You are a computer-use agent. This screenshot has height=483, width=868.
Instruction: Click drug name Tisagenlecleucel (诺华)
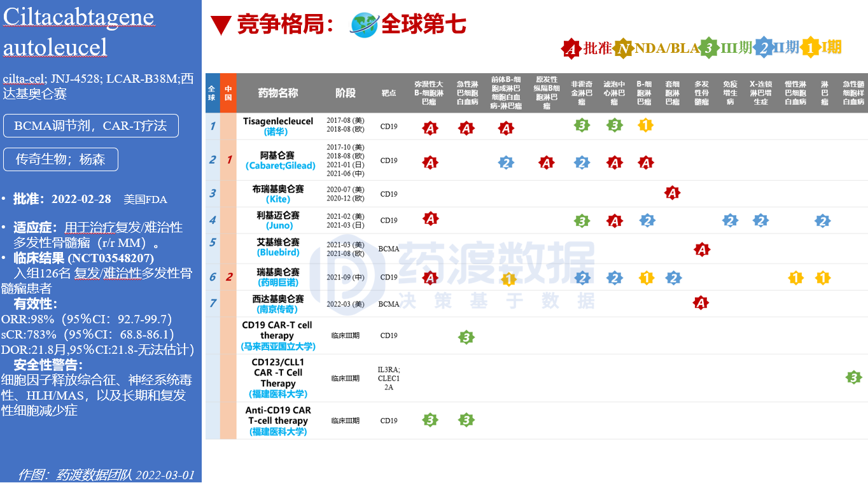(x=278, y=126)
